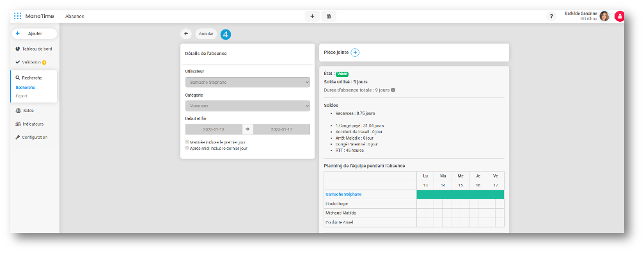The width and height of the screenshot is (644, 253).
Task: Add an attachment with the plus circle
Action: tap(356, 53)
